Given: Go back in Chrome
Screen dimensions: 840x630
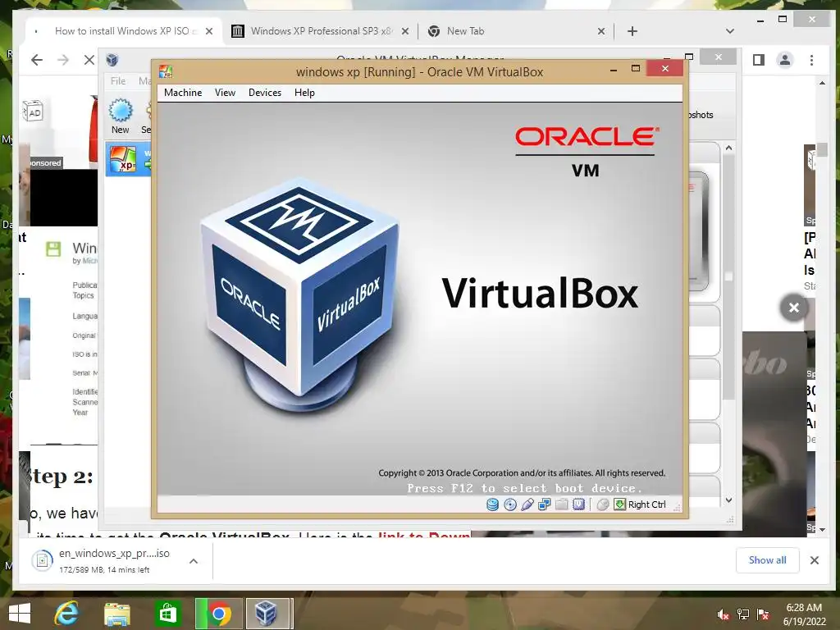Looking at the screenshot, I should [36, 60].
